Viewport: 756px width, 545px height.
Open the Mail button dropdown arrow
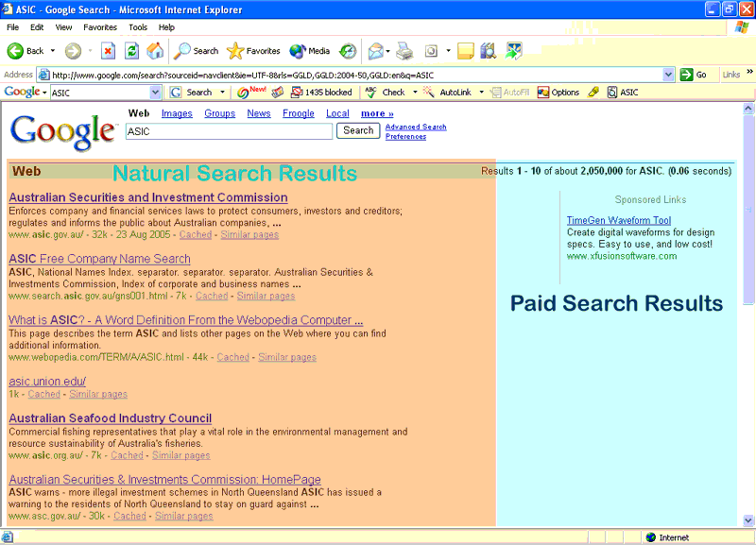click(387, 51)
